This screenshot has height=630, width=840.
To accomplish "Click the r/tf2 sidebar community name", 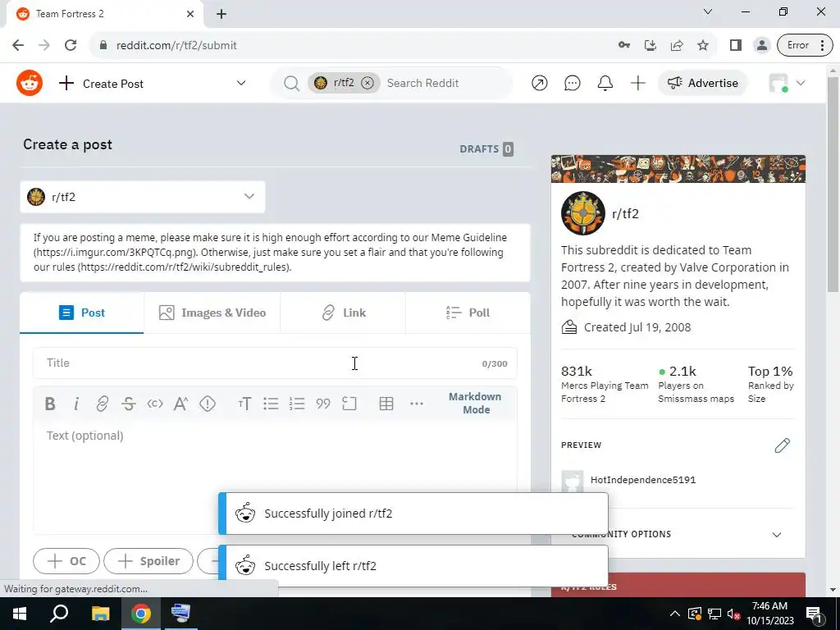I will coord(625,214).
